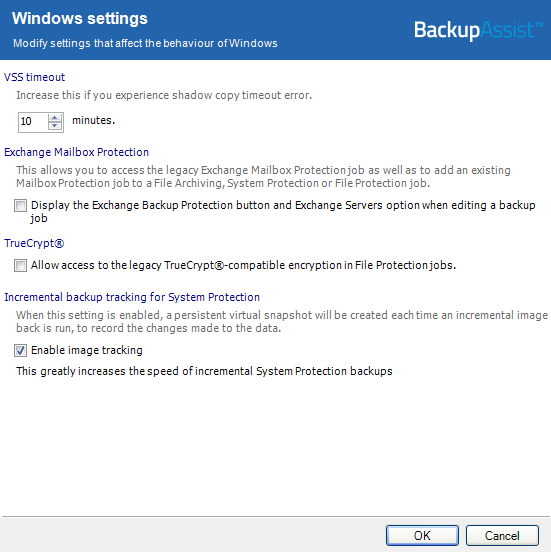Click into the VSS timeout minutes field

coord(33,122)
